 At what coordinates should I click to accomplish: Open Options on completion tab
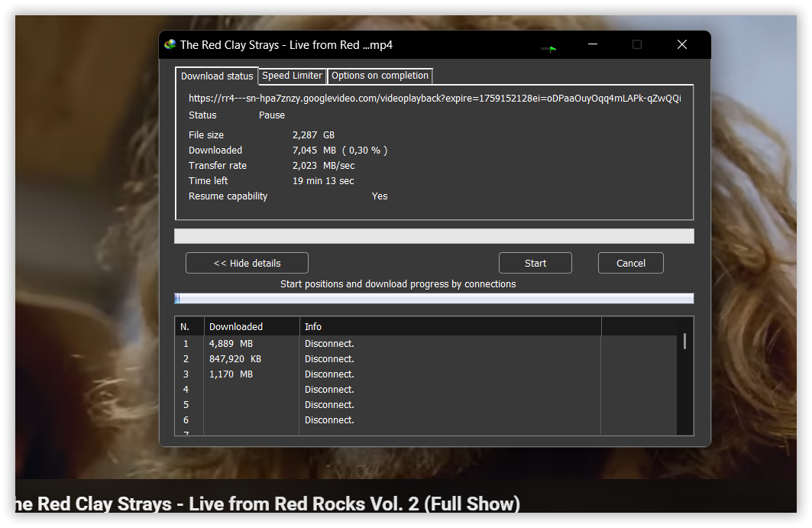click(380, 76)
